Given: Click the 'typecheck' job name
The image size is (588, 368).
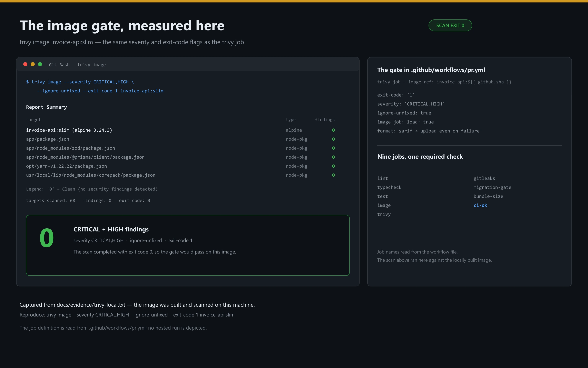Looking at the screenshot, I should click(x=389, y=187).
